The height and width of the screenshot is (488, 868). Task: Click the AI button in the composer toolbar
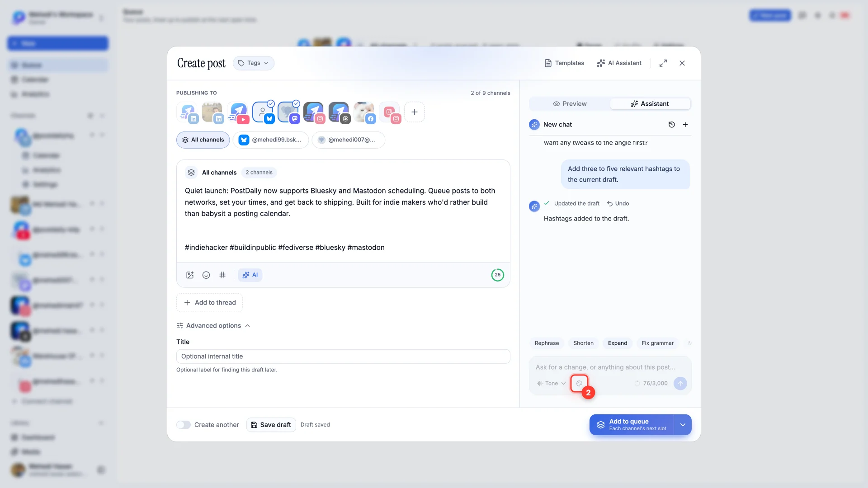click(x=250, y=275)
